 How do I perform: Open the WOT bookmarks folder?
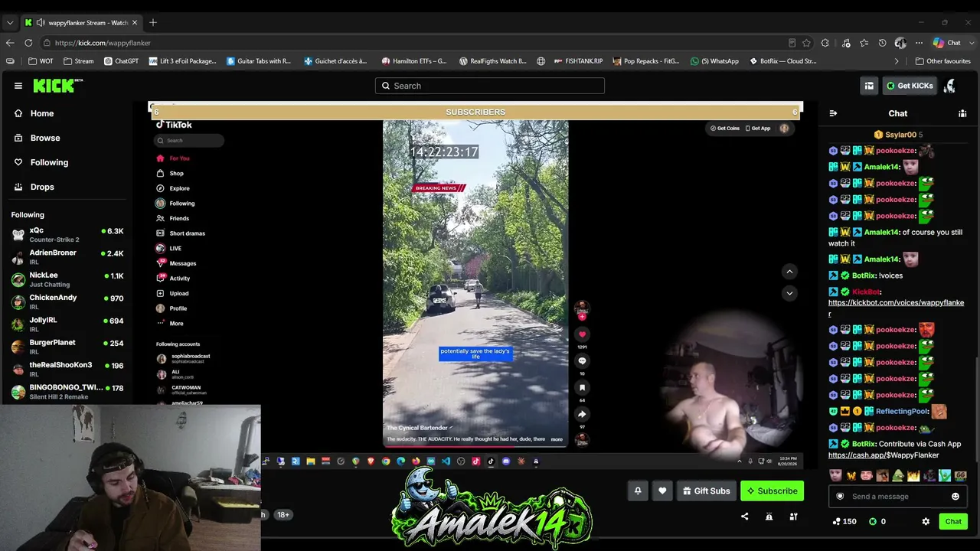pyautogui.click(x=41, y=61)
